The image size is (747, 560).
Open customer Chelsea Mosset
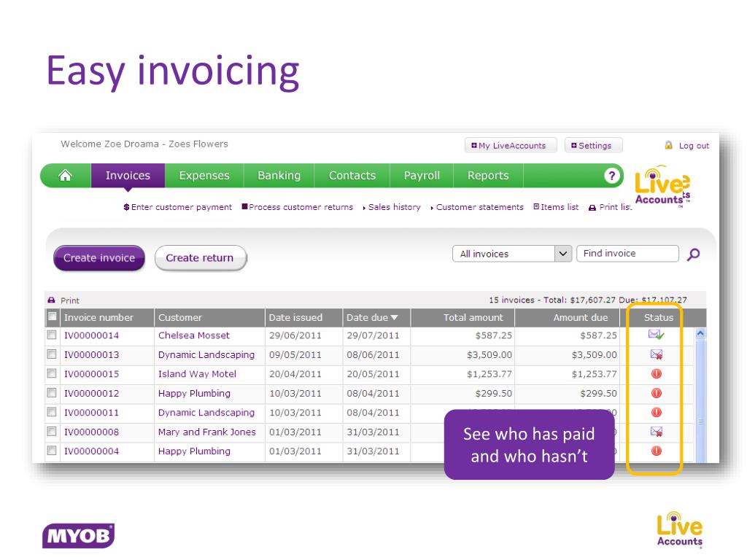[194, 335]
